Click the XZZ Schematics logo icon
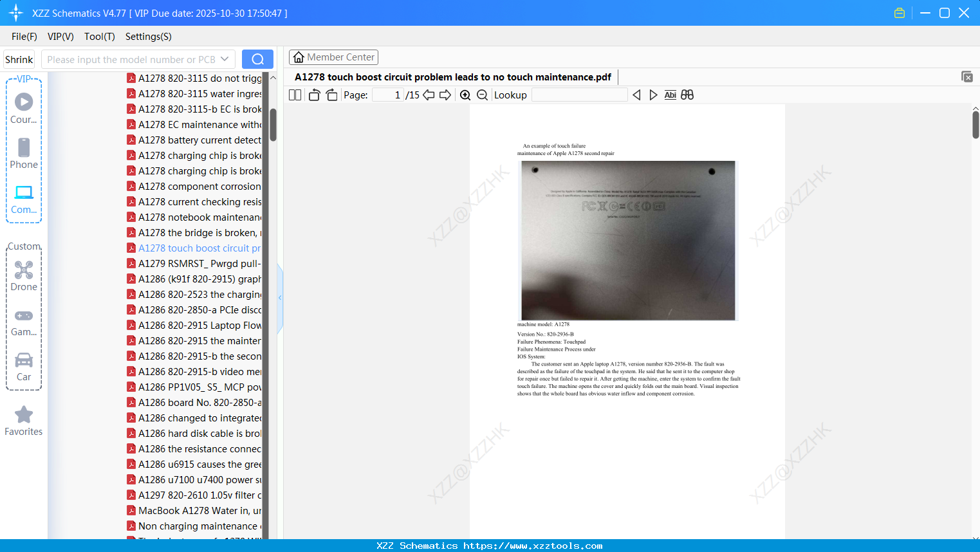The width and height of the screenshot is (980, 552). (x=16, y=13)
